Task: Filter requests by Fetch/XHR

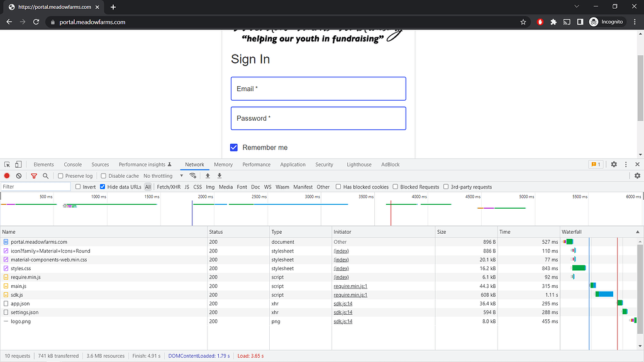Action: pos(169,187)
